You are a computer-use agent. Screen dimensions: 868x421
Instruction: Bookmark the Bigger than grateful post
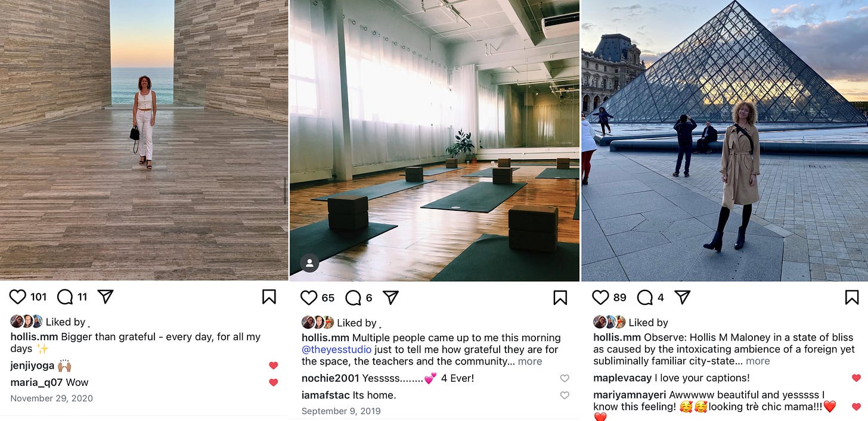269,297
